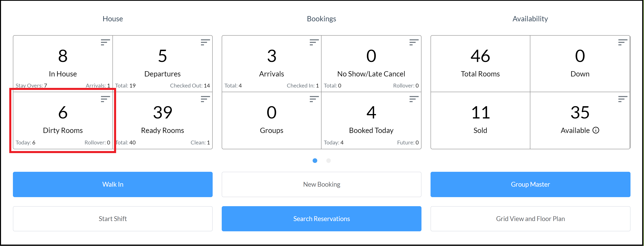Open Grid View and Floor Plan
The height and width of the screenshot is (246, 644).
click(x=530, y=219)
